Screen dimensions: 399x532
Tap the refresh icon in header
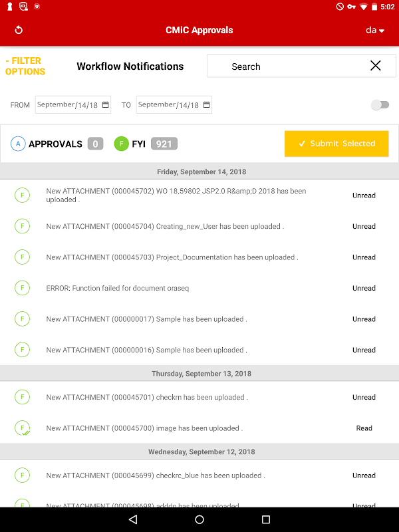[19, 30]
